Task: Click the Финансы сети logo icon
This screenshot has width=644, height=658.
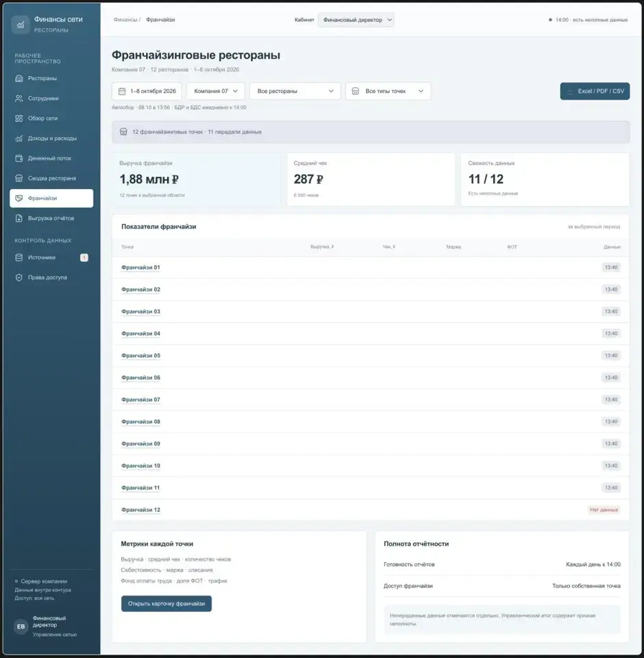Action: 20,25
